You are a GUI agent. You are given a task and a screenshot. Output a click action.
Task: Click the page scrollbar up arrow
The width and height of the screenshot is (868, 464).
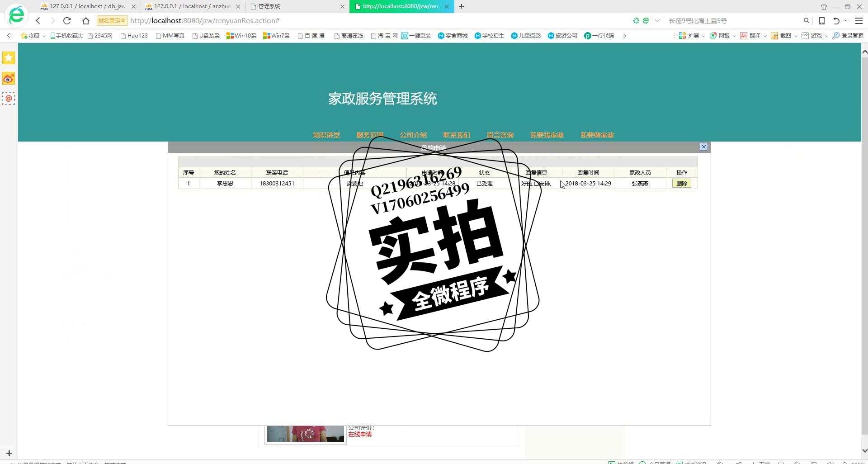[x=864, y=52]
